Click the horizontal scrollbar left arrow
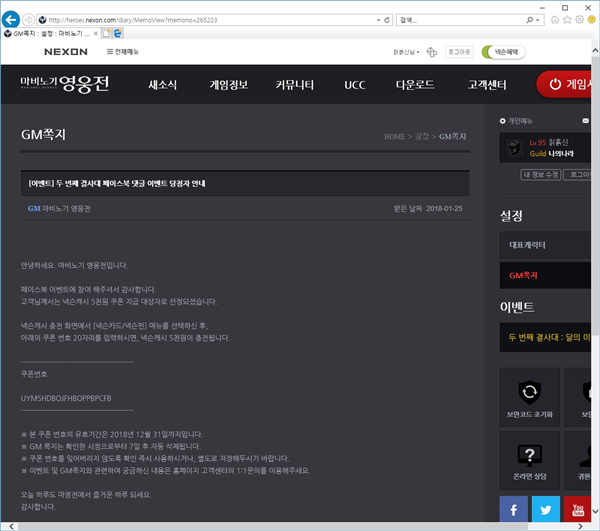The width and height of the screenshot is (600, 531). coord(11,526)
